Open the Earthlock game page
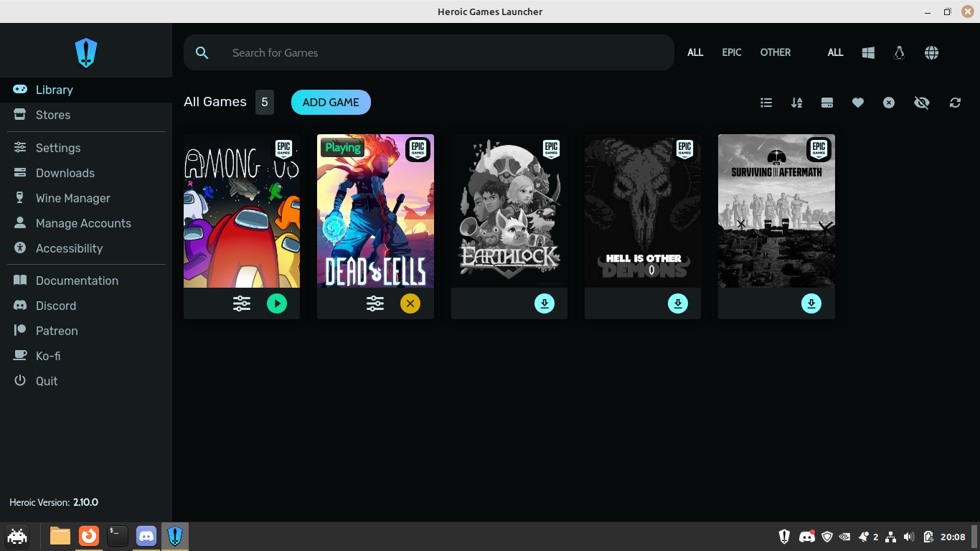This screenshot has height=551, width=980. tap(509, 211)
